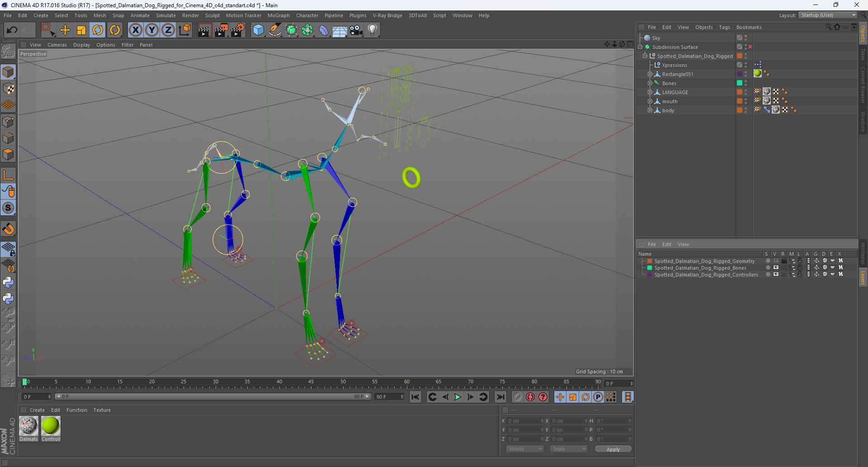Click the X position input field
This screenshot has height=467, width=868.
524,421
